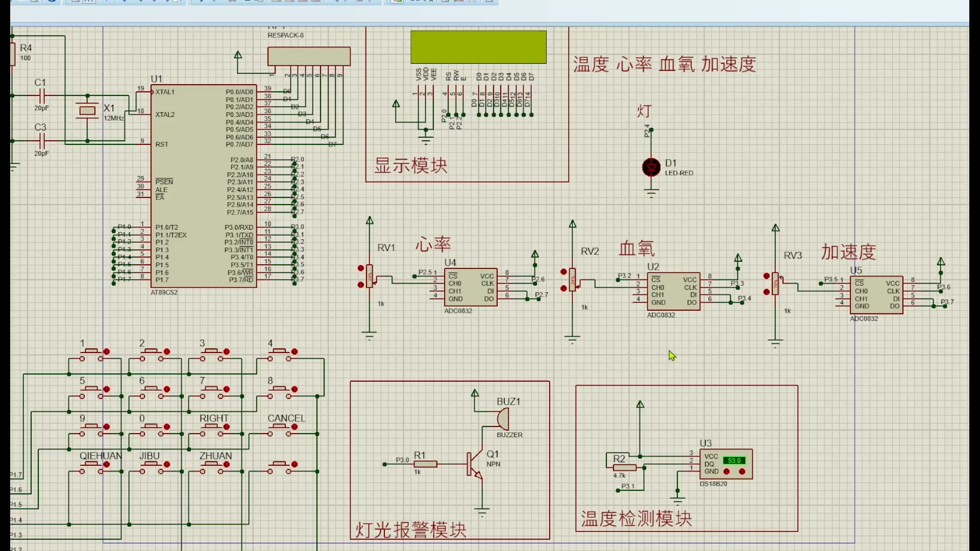Click the 53.0 temperature readout on DS18B20

pyautogui.click(x=734, y=460)
